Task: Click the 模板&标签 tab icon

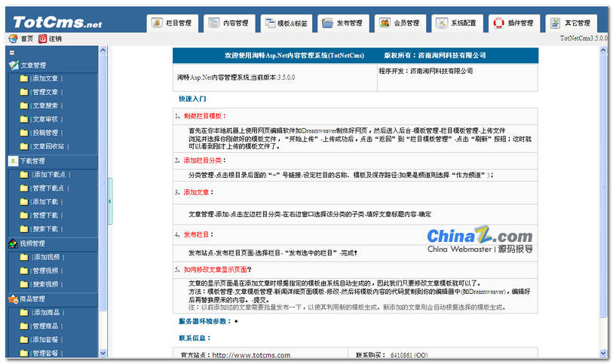Action: click(271, 23)
